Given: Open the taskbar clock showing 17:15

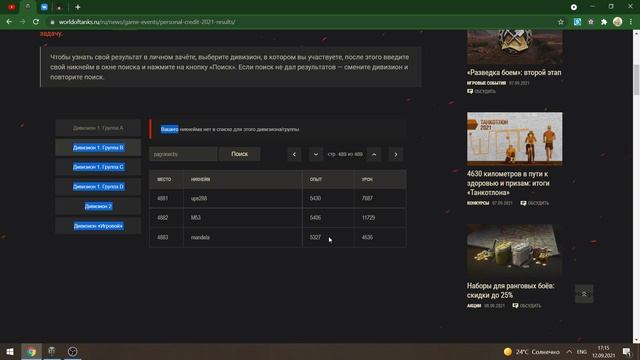Looking at the screenshot, I should [x=603, y=351].
